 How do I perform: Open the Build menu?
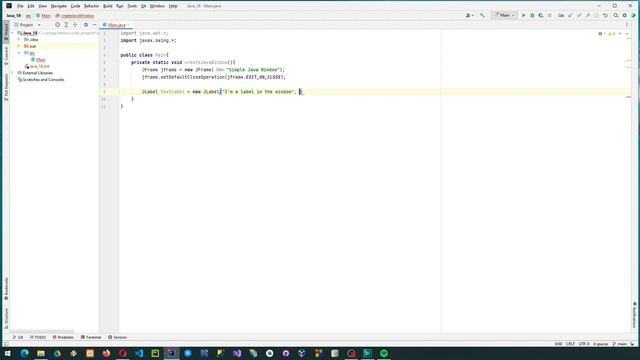107,6
